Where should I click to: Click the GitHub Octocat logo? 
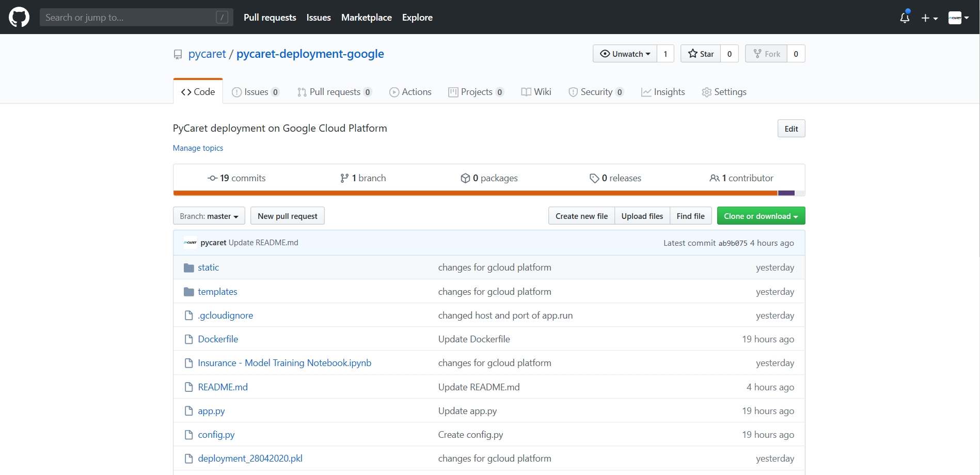[x=19, y=17]
